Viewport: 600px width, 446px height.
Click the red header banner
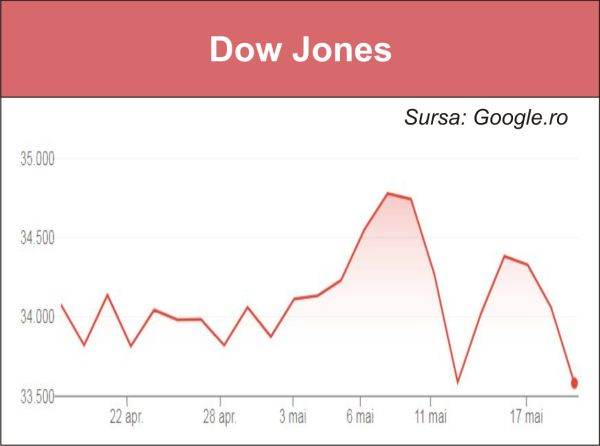pyautogui.click(x=300, y=49)
